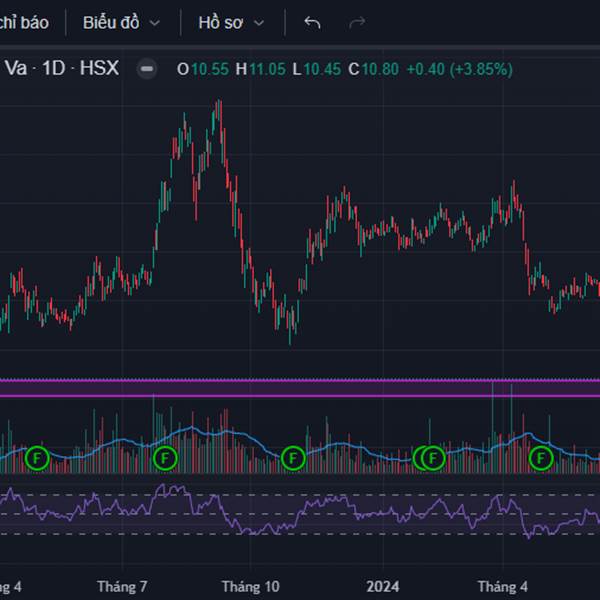Click the 2024 time axis label
The width and height of the screenshot is (600, 600).
(383, 586)
